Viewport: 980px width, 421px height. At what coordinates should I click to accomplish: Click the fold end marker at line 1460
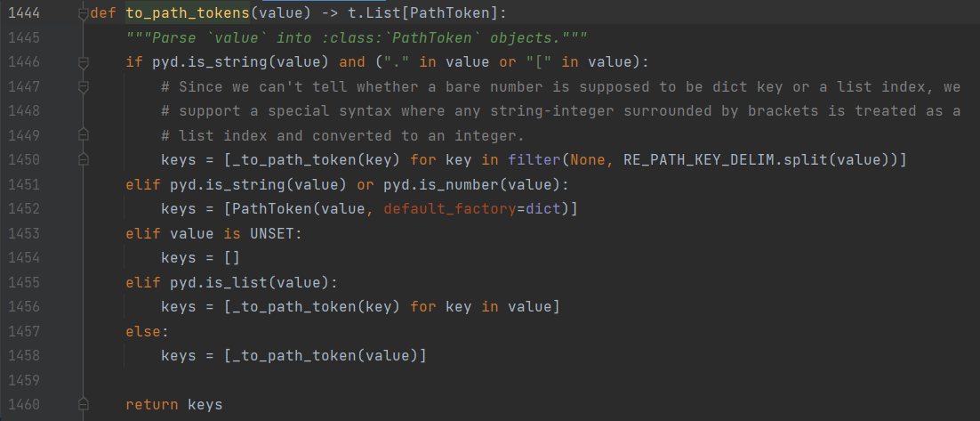click(x=83, y=405)
